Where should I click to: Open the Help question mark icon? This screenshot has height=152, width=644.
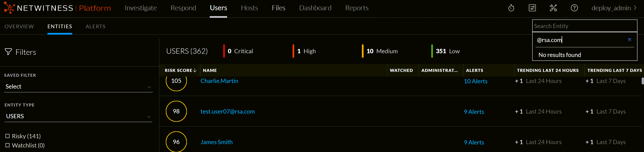[574, 8]
